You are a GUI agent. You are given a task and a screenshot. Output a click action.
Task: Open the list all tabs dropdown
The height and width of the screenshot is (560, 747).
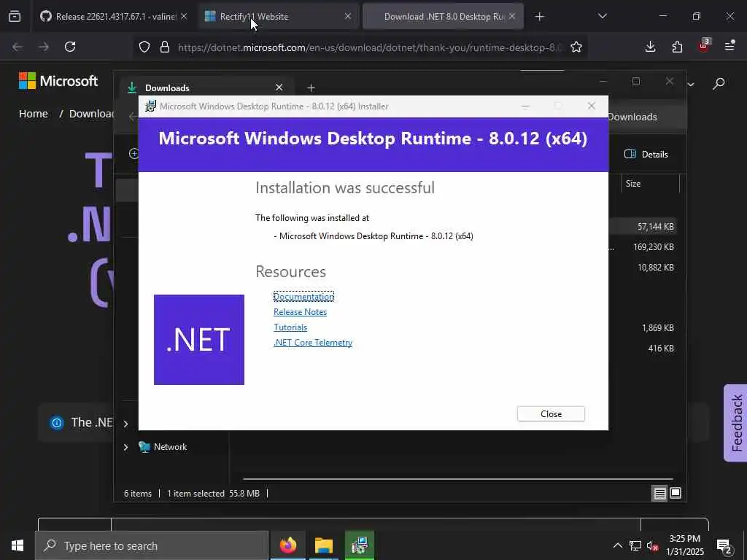coord(602,16)
